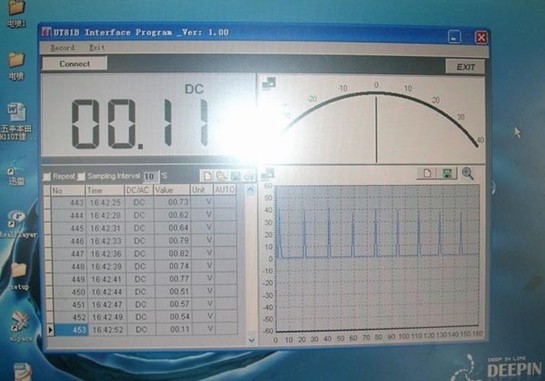Viewport: 545px width, 381px height.
Task: Click the magnifier zoom icon above the chart
Action: point(467,173)
